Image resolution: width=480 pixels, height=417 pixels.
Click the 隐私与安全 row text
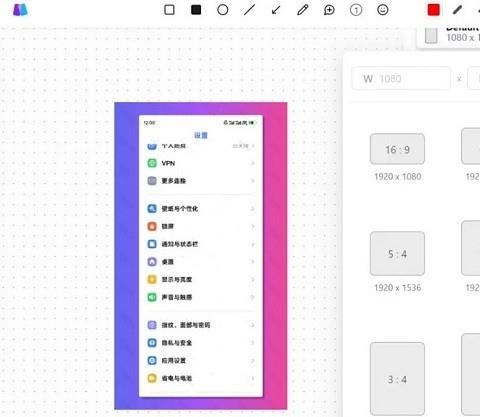[177, 343]
